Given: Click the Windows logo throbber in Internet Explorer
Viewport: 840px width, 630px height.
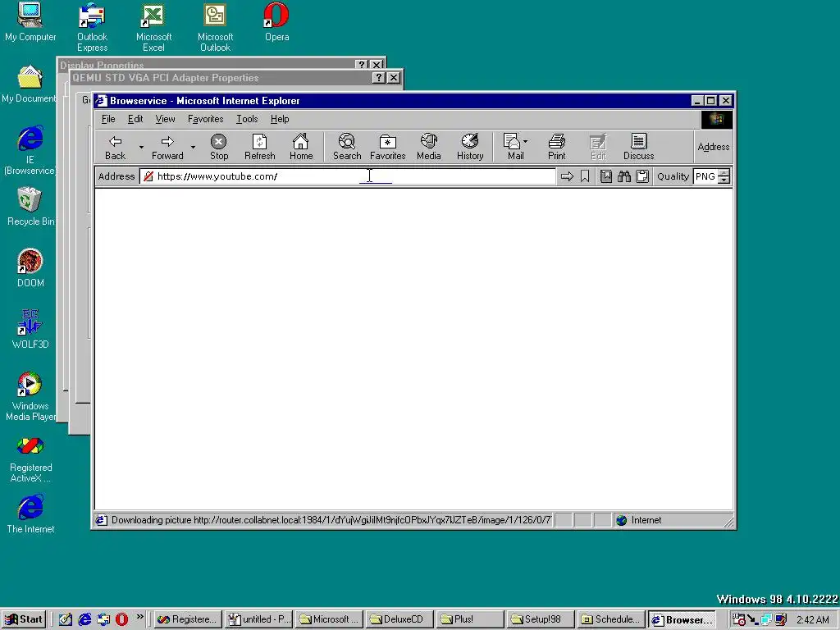Looking at the screenshot, I should click(716, 120).
